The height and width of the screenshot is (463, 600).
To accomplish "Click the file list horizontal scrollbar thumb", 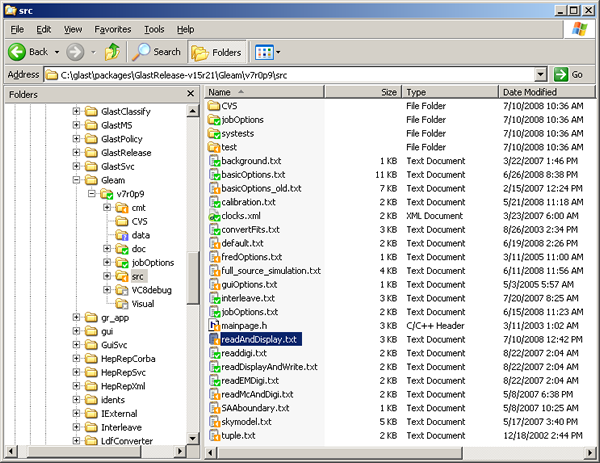I will (339, 453).
